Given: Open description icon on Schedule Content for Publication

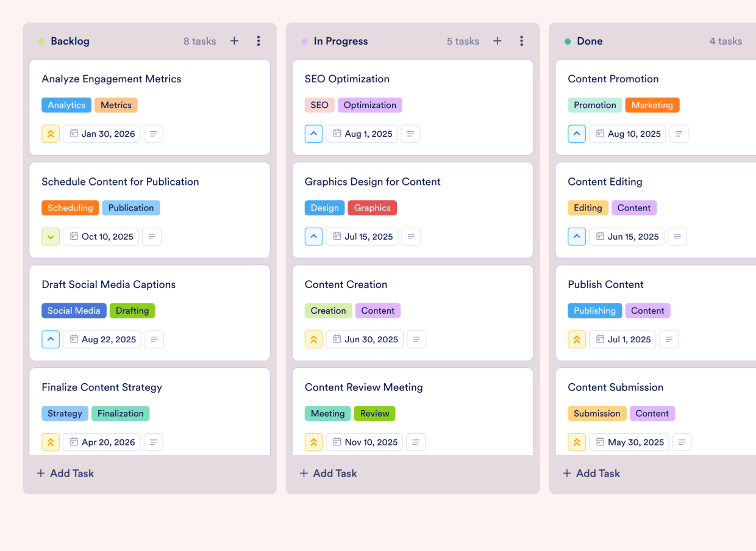Looking at the screenshot, I should [152, 237].
